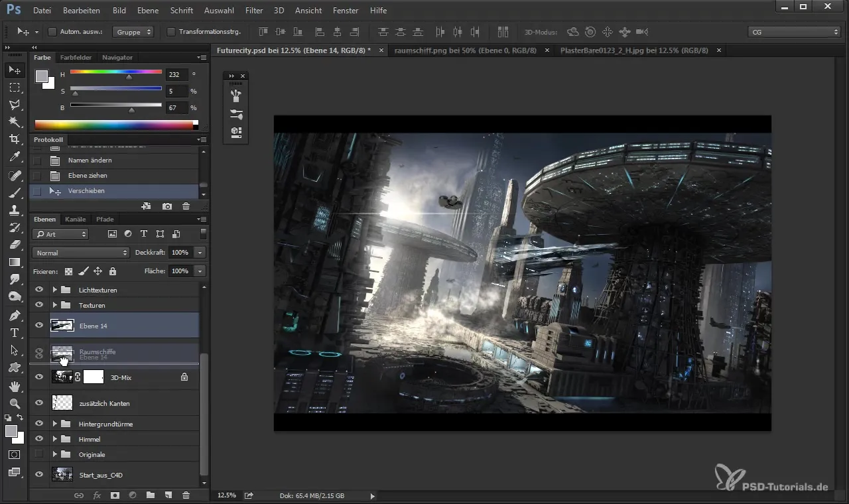Expand the Hintergrundtürme group
Screen dimensions: 849x504
55,424
